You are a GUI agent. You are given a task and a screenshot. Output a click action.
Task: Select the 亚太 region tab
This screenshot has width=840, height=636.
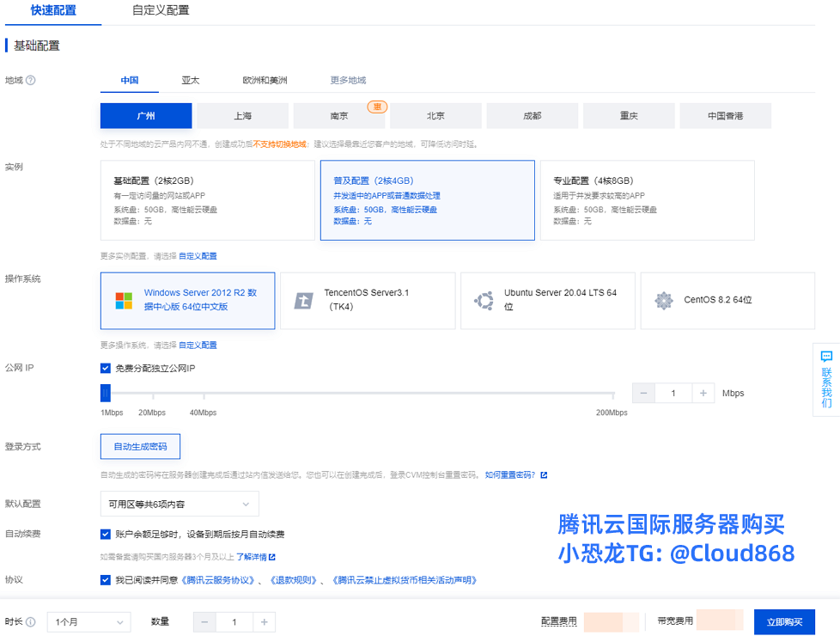[190, 81]
